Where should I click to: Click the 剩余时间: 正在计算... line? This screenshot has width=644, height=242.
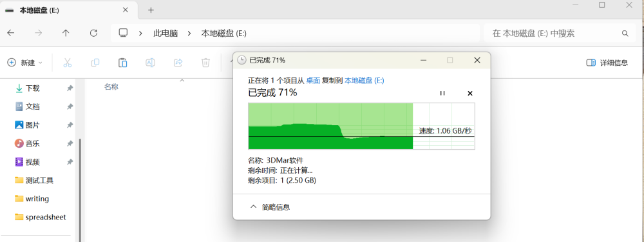280,170
